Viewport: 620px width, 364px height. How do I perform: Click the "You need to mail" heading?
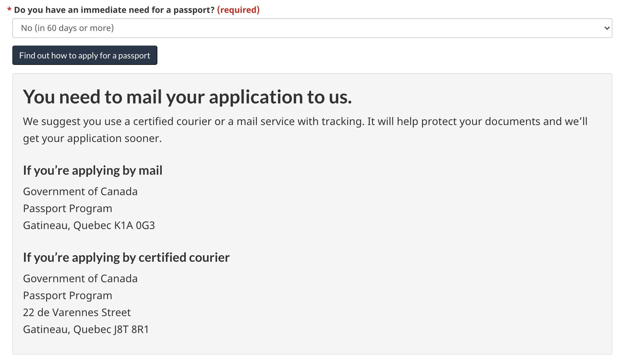coord(187,97)
